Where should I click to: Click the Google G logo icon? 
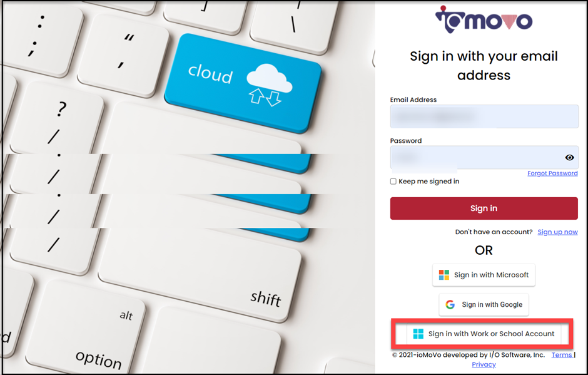pyautogui.click(x=450, y=304)
